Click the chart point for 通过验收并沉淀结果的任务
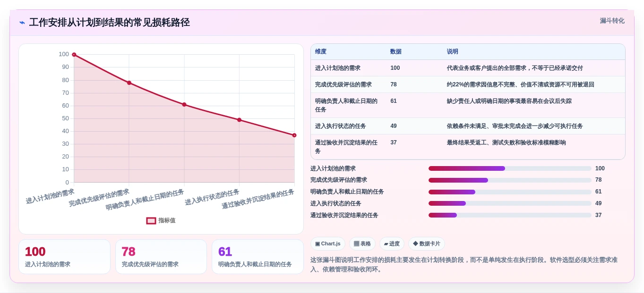Image resolution: width=644 pixels, height=293 pixels. point(294,135)
